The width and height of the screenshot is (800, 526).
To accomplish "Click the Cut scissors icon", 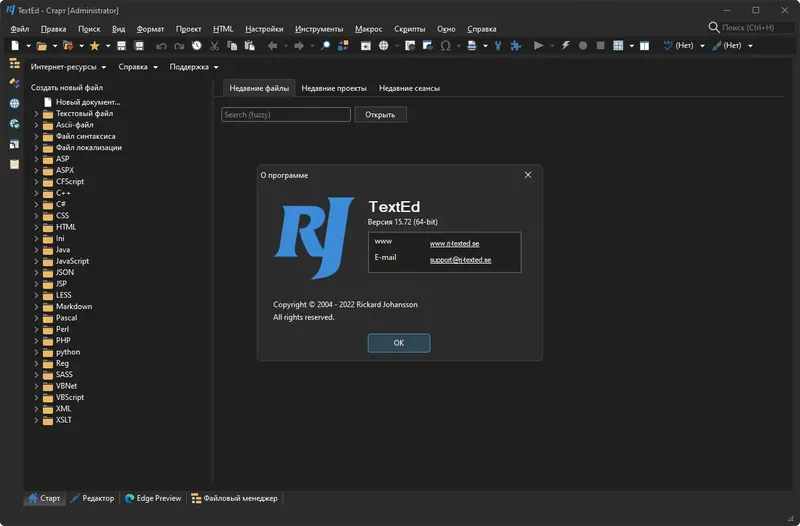I will [x=214, y=46].
